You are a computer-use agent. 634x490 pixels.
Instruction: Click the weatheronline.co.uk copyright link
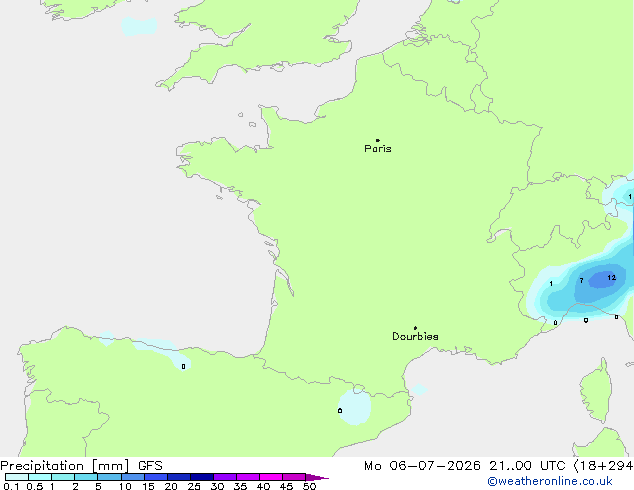tap(549, 481)
